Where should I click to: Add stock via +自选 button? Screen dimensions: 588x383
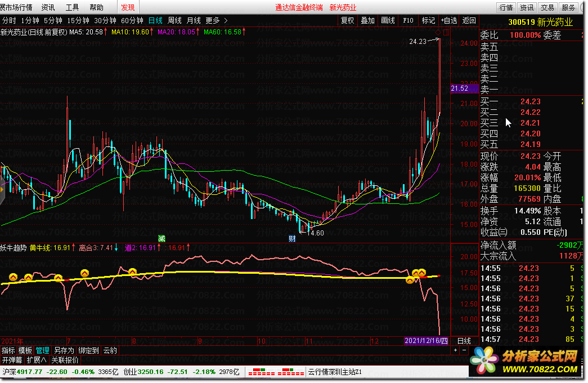(x=449, y=20)
